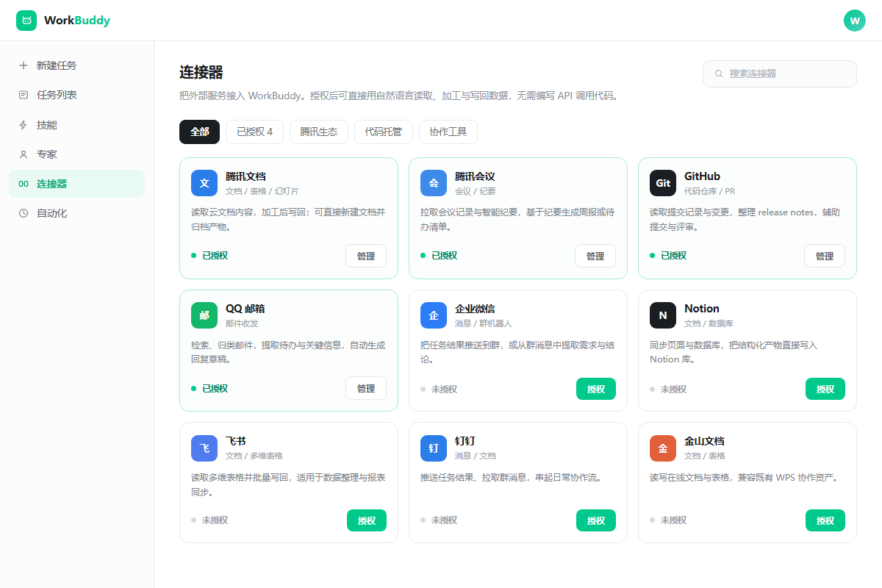882x588 pixels.
Task: Click the link icon beside 连接器
Action: pyautogui.click(x=24, y=184)
